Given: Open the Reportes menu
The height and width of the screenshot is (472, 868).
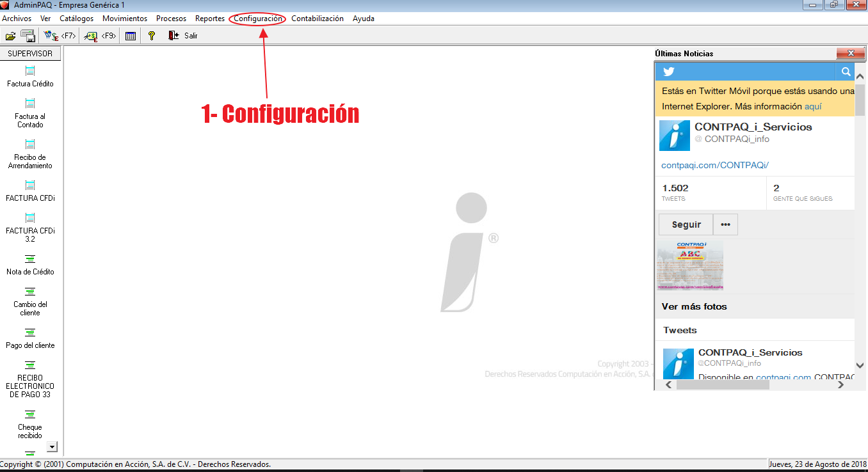Looking at the screenshot, I should click(209, 19).
